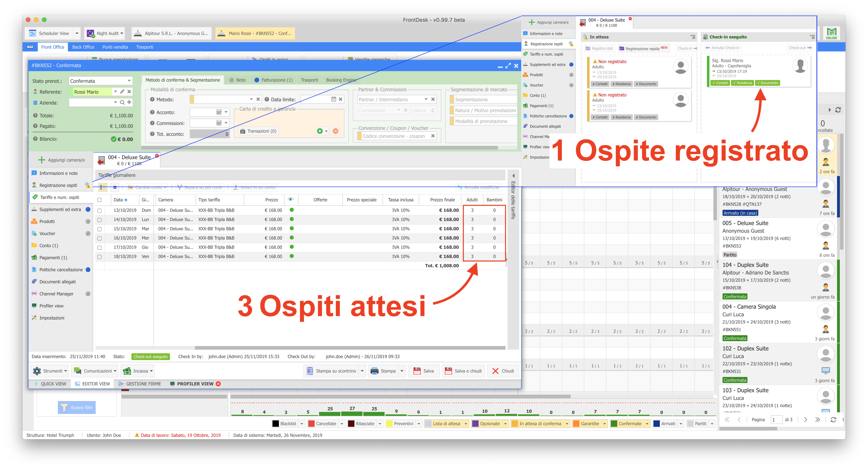Switch to the Punti vendita menu tab

click(115, 47)
